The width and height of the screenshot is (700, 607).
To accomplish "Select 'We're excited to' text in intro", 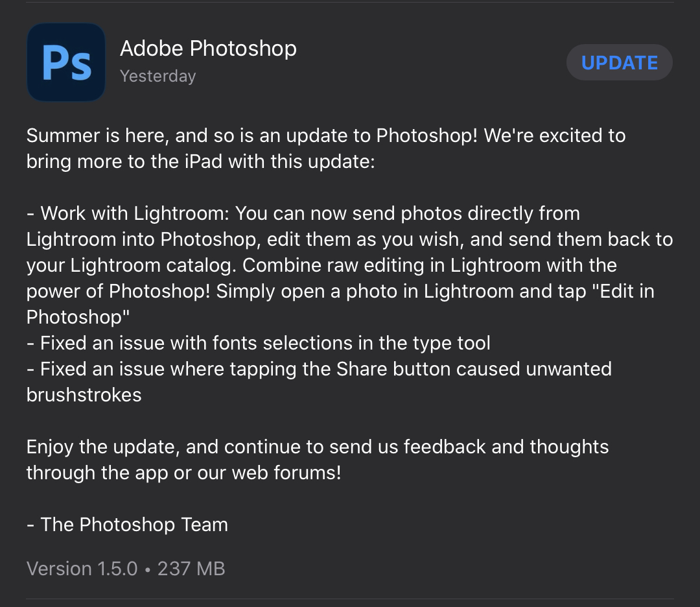I will point(554,136).
